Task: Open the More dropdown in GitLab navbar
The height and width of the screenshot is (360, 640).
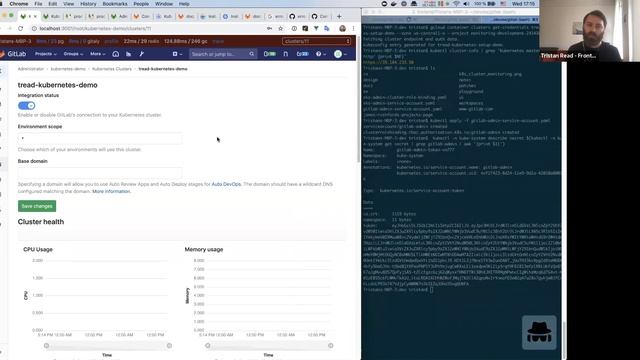Action: coord(98,54)
